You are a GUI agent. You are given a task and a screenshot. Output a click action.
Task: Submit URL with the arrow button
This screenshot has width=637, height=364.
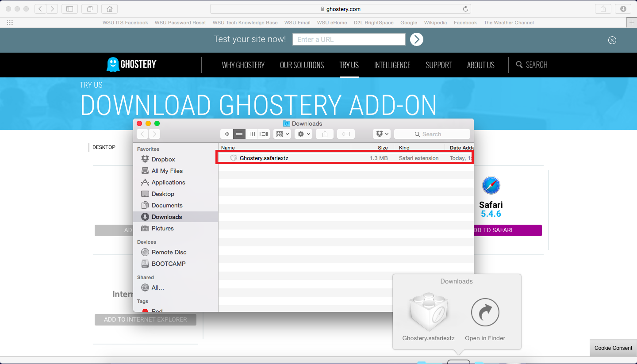point(416,39)
